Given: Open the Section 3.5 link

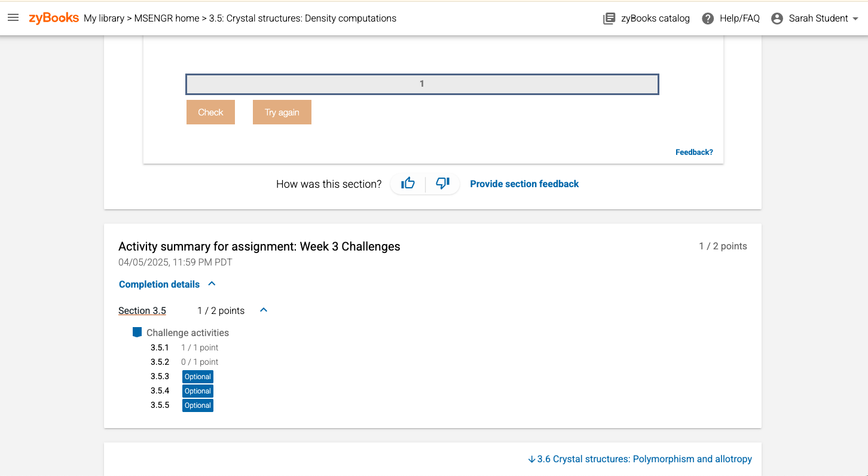Looking at the screenshot, I should click(x=142, y=310).
